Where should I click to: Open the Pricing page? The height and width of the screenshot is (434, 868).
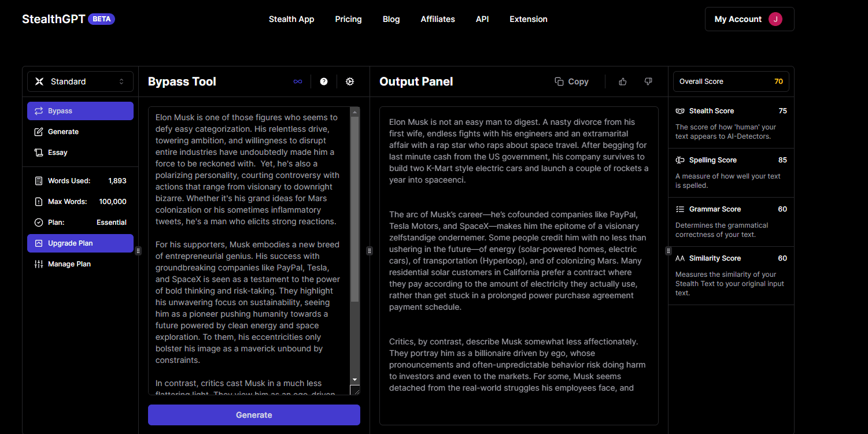coord(348,19)
